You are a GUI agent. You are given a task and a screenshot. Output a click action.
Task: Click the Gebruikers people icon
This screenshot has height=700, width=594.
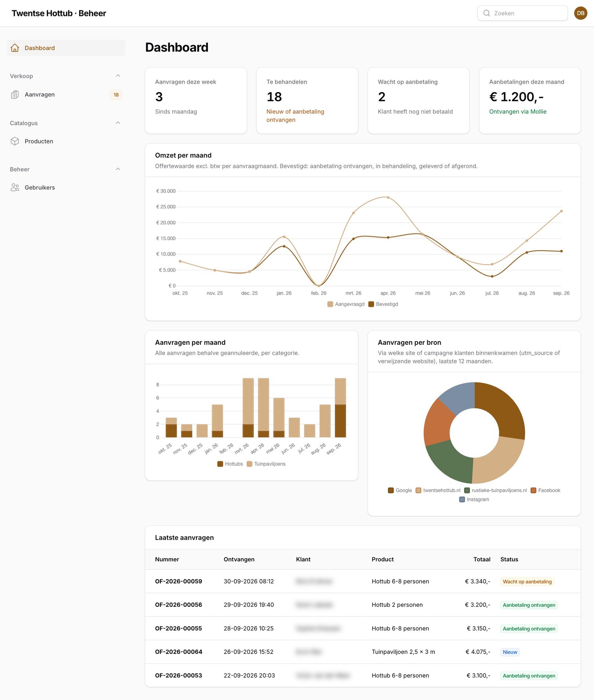pos(15,187)
